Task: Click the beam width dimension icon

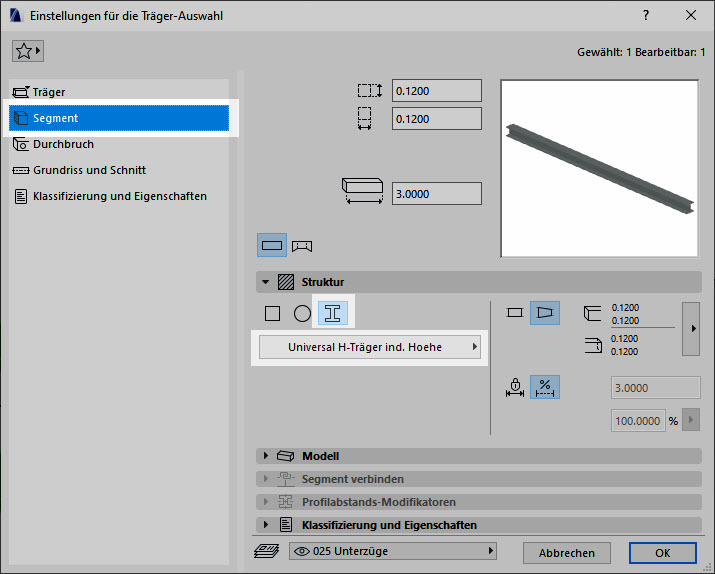Action: pos(364,119)
